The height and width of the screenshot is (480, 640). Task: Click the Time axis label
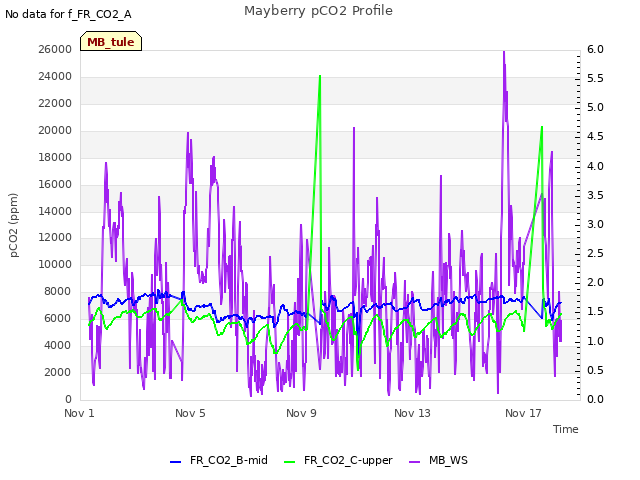click(565, 429)
